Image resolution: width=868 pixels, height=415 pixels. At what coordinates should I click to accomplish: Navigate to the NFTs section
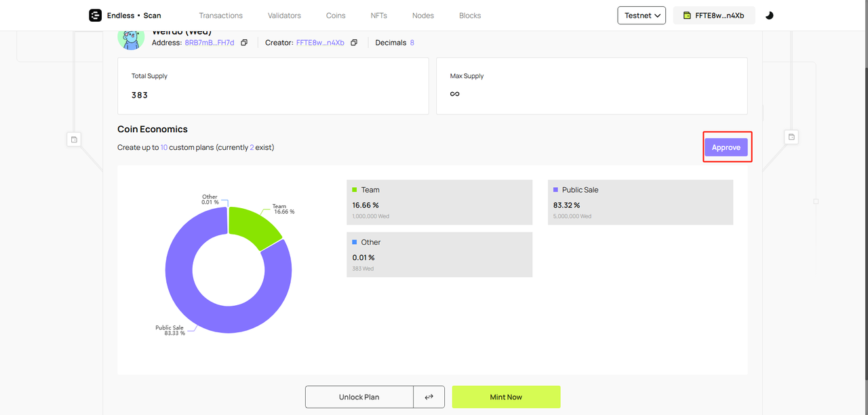(379, 16)
